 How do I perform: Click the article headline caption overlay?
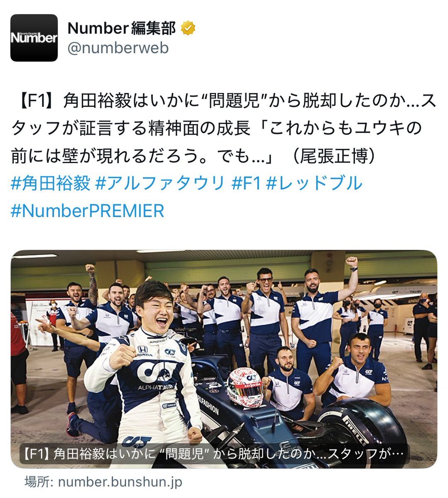click(x=214, y=454)
